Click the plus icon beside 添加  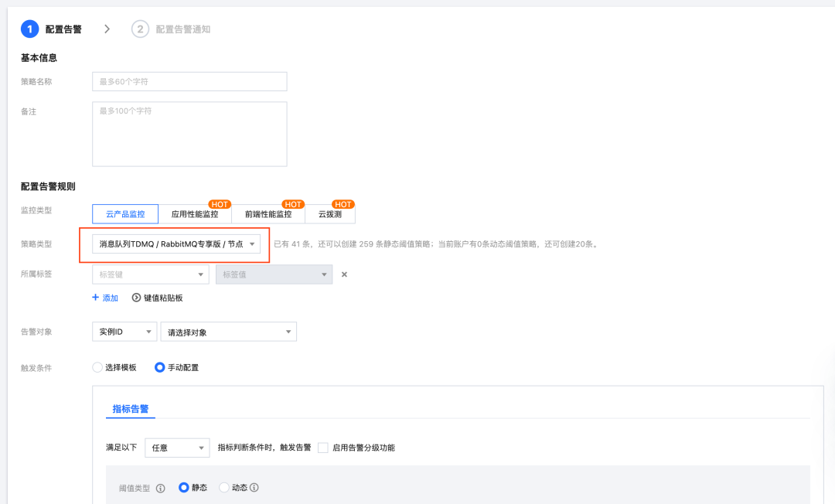pyautogui.click(x=95, y=297)
